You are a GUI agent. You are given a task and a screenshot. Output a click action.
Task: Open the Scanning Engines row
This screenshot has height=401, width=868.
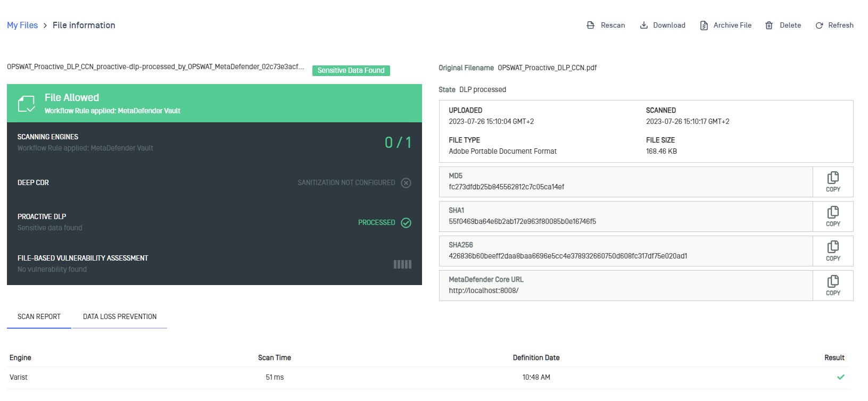coord(214,143)
